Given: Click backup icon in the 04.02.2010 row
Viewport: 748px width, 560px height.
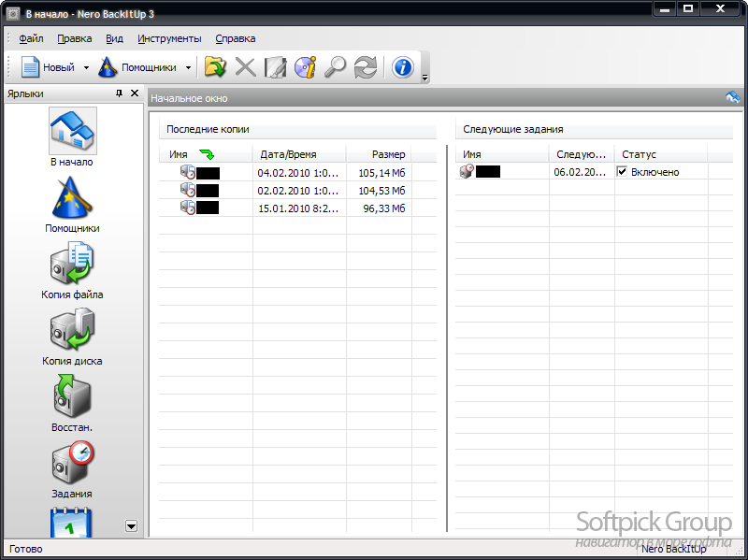Looking at the screenshot, I should point(188,172).
